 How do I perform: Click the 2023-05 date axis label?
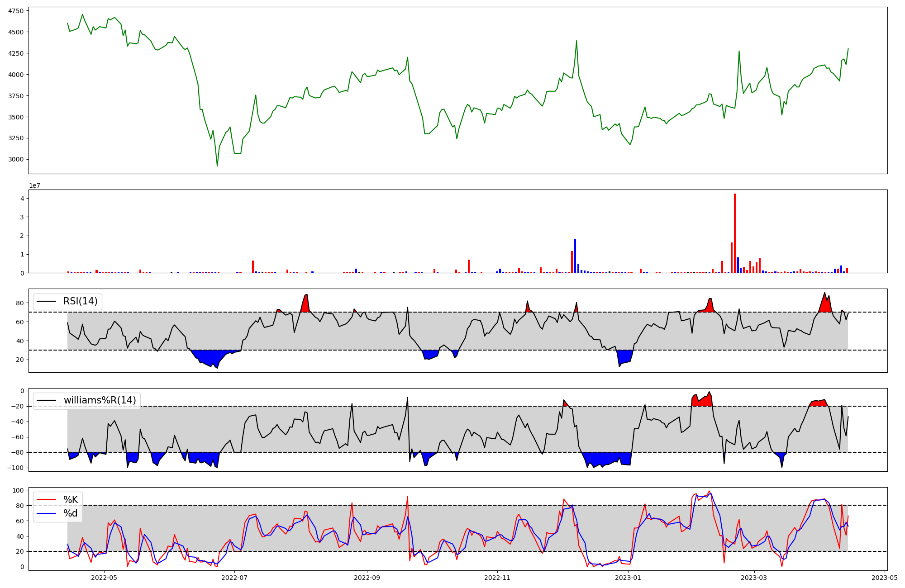(x=885, y=578)
